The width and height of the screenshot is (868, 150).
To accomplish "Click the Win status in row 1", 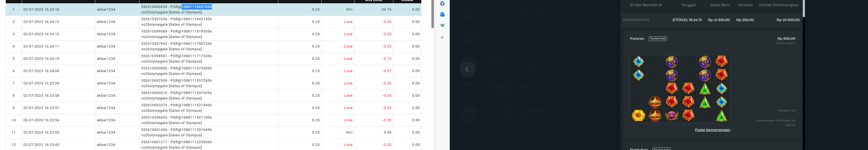I will click(349, 9).
